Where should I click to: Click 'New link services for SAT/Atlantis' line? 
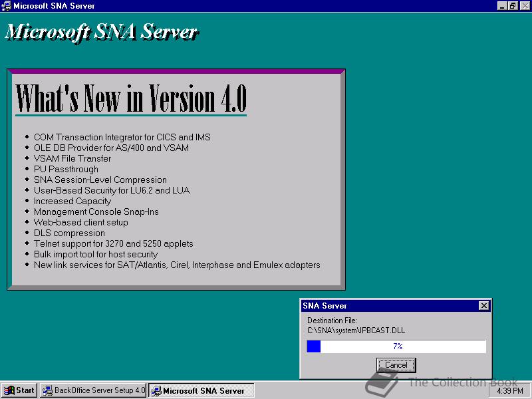(x=177, y=265)
